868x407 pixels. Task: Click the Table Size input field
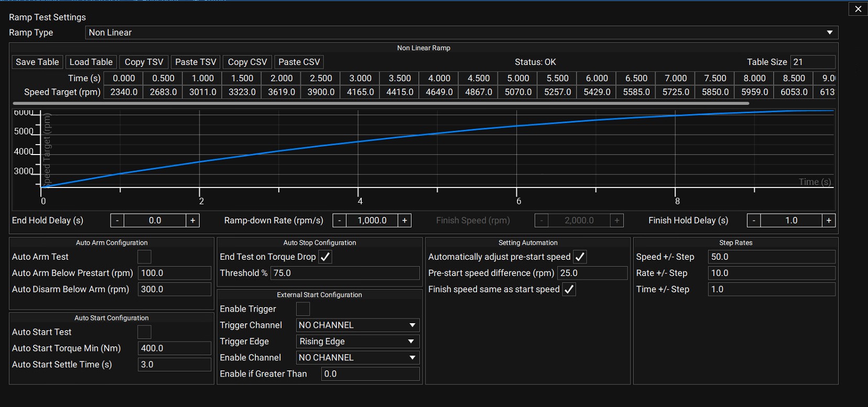point(812,62)
